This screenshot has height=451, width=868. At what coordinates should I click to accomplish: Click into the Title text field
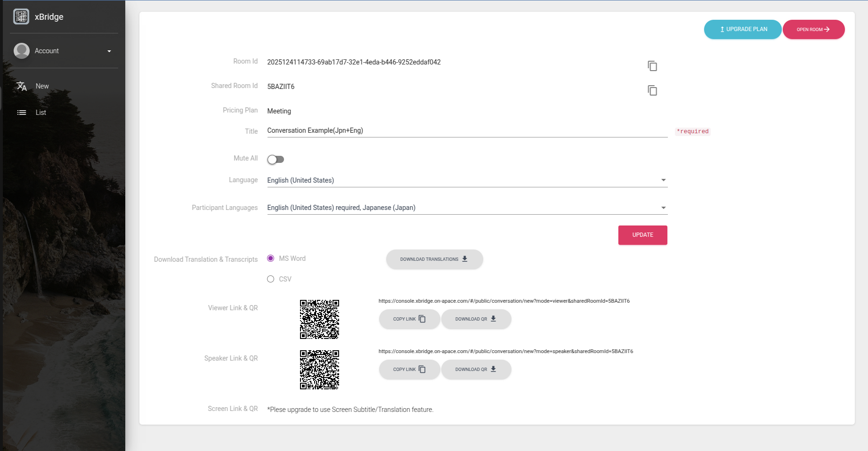(x=467, y=130)
